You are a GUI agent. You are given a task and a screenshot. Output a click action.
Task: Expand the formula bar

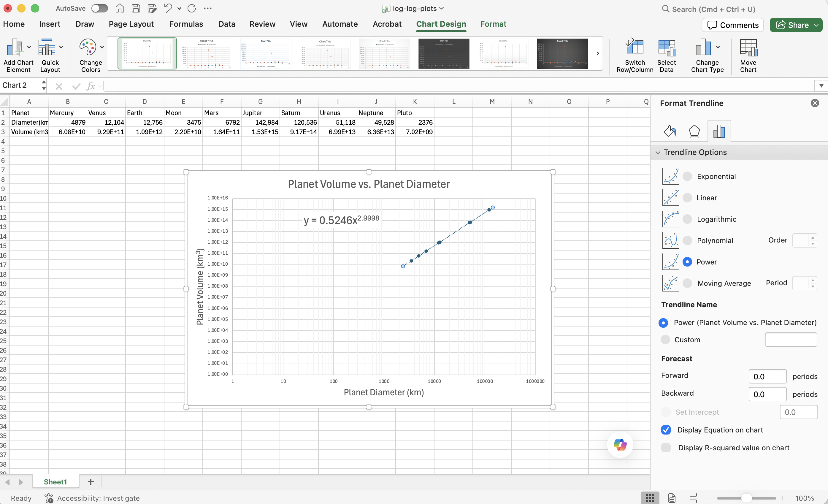click(821, 86)
